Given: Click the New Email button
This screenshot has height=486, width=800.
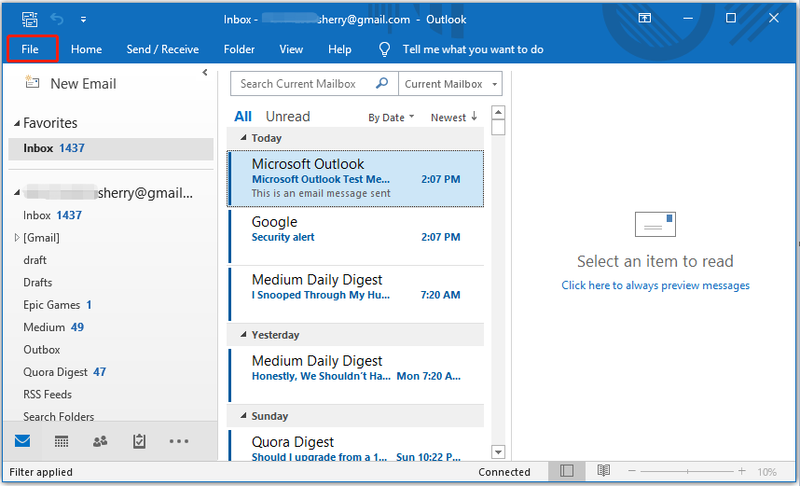Looking at the screenshot, I should (x=71, y=84).
